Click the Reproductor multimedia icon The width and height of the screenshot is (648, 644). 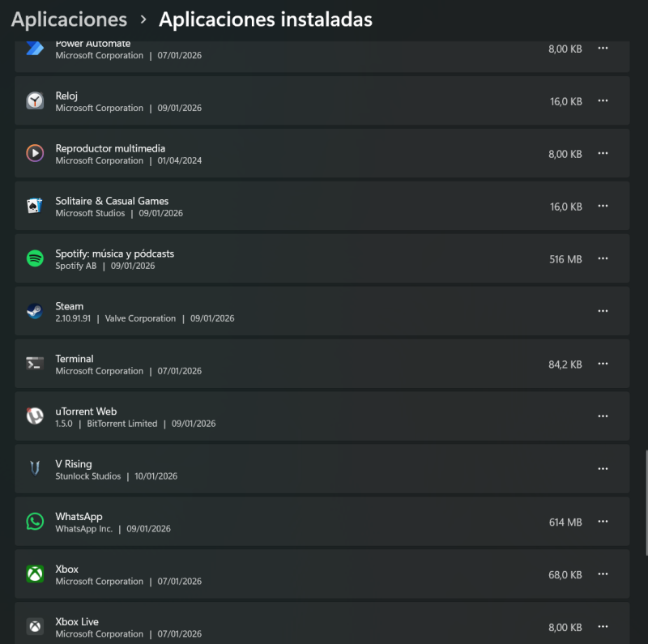point(34,153)
